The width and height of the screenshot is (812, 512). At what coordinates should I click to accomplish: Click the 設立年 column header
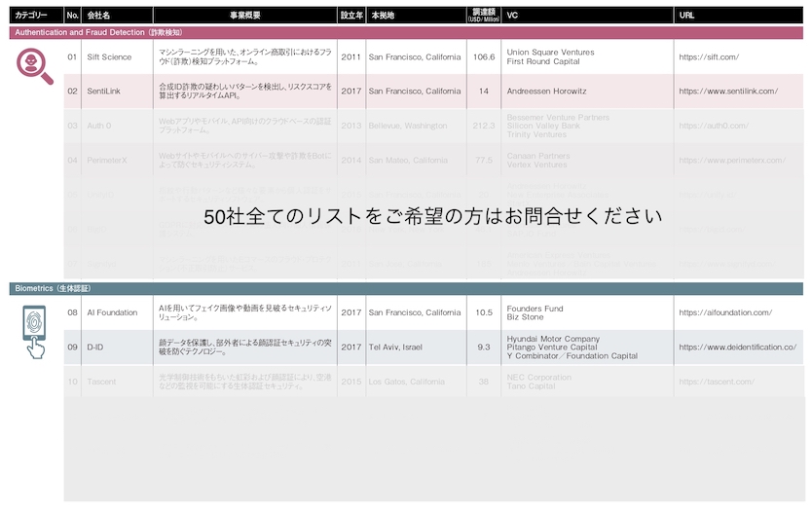point(351,15)
